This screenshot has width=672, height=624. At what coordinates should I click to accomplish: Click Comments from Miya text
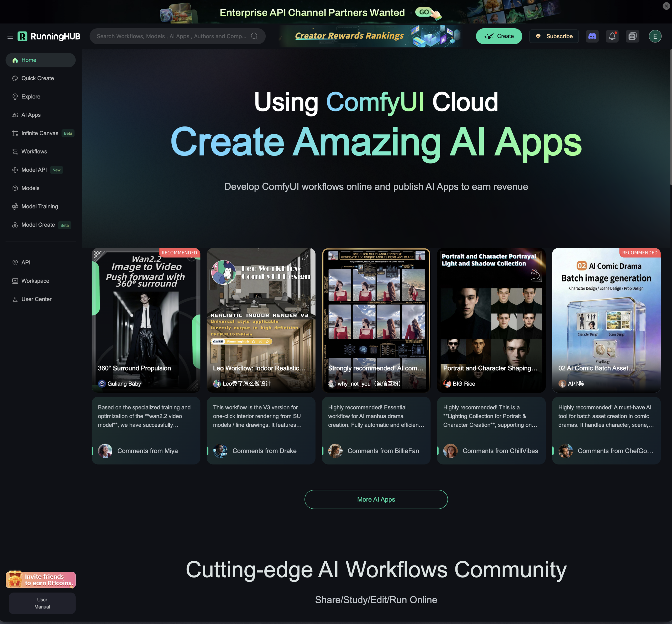coord(147,451)
